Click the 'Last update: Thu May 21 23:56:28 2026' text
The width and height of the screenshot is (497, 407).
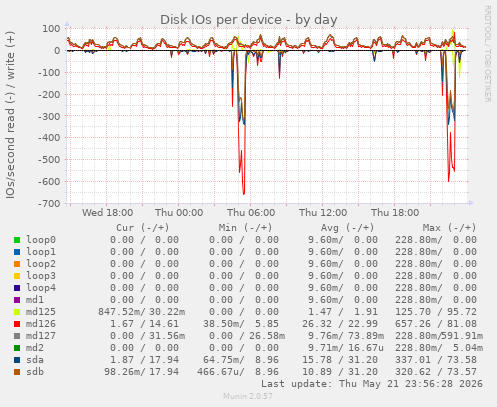click(x=372, y=384)
